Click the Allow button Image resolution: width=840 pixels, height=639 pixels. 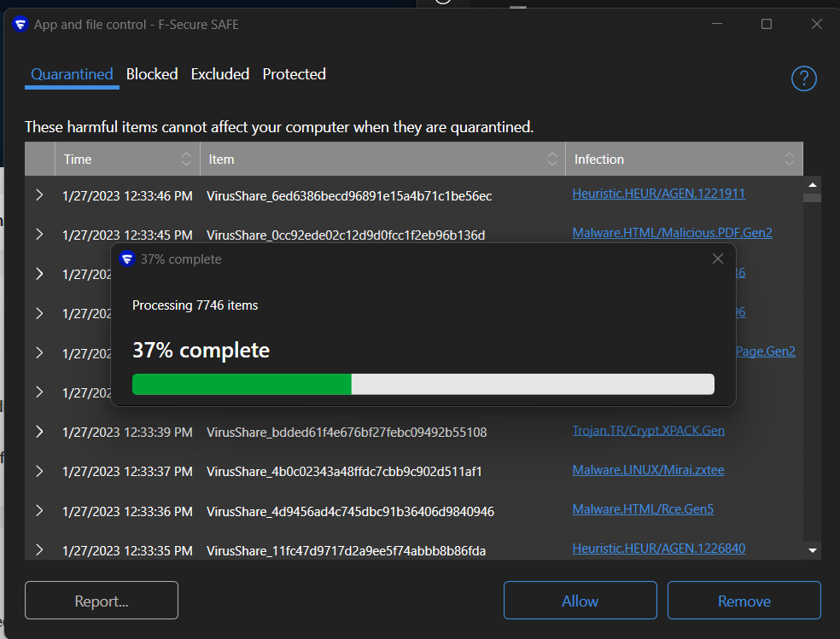point(580,601)
